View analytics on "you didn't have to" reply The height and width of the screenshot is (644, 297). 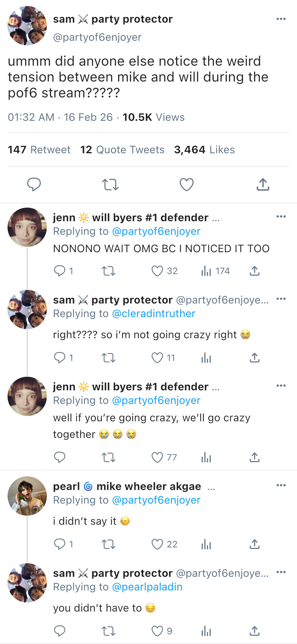point(206,631)
